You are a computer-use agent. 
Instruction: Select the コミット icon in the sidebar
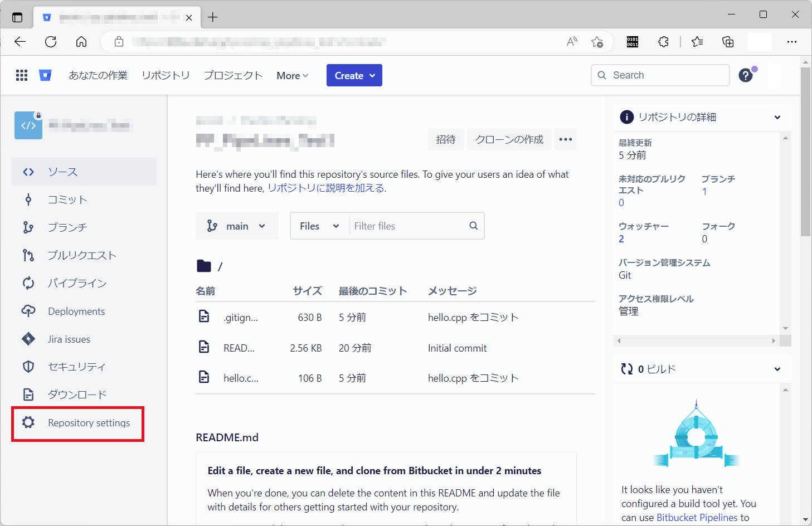tap(28, 199)
